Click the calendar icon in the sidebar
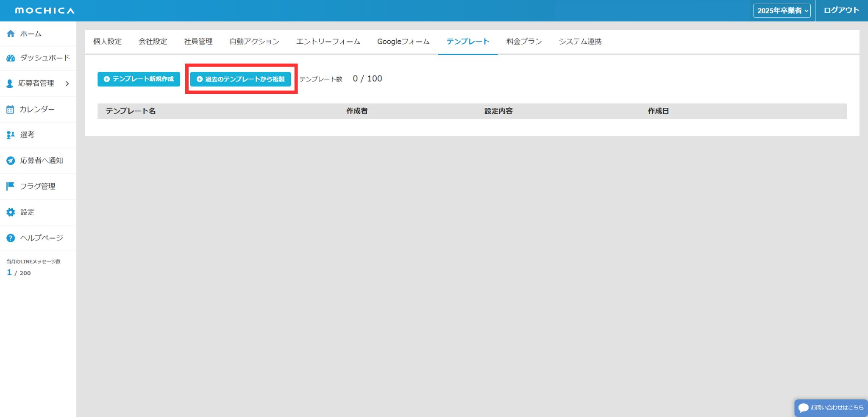 tap(10, 109)
